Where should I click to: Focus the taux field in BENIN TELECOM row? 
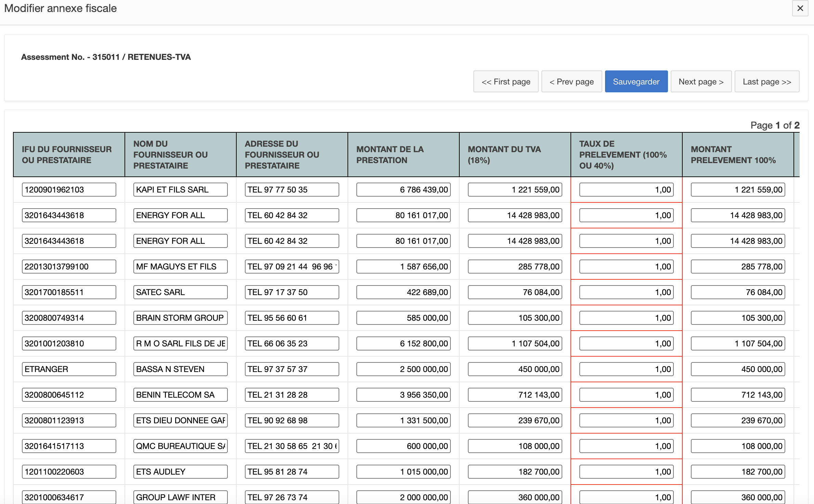626,395
